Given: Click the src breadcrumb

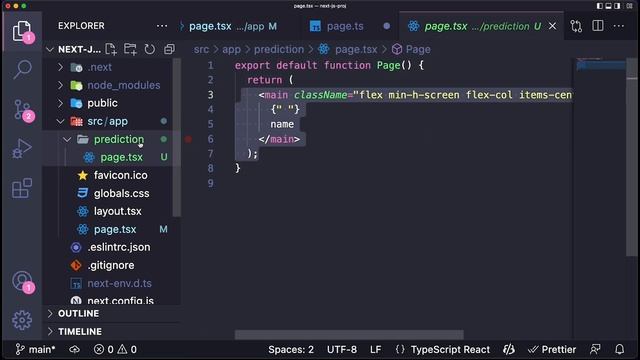Looking at the screenshot, I should (201, 49).
